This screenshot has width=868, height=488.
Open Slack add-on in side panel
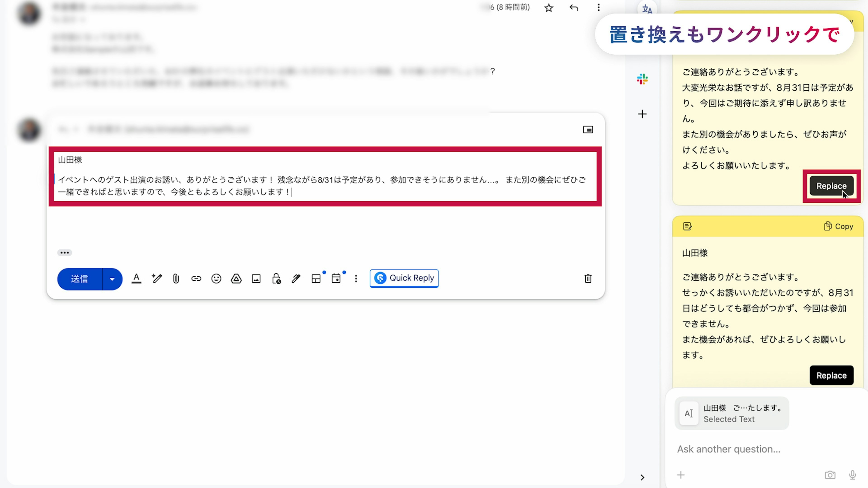pos(642,79)
